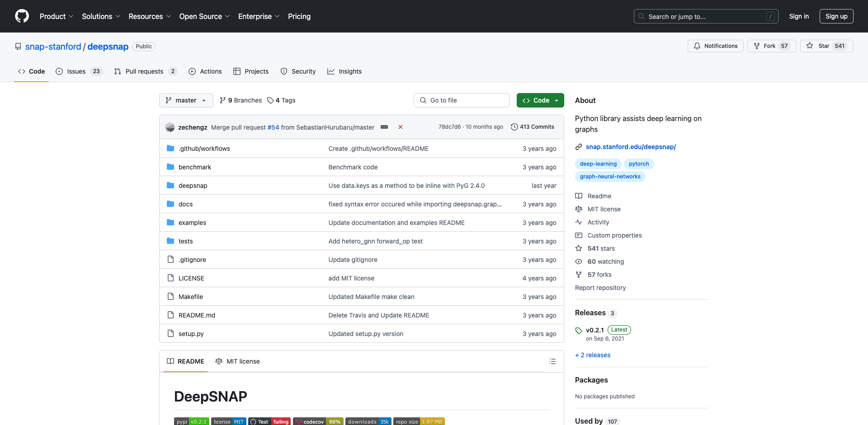Image resolution: width=868 pixels, height=425 pixels.
Task: Open the .github/workflows folder icon
Action: click(170, 148)
